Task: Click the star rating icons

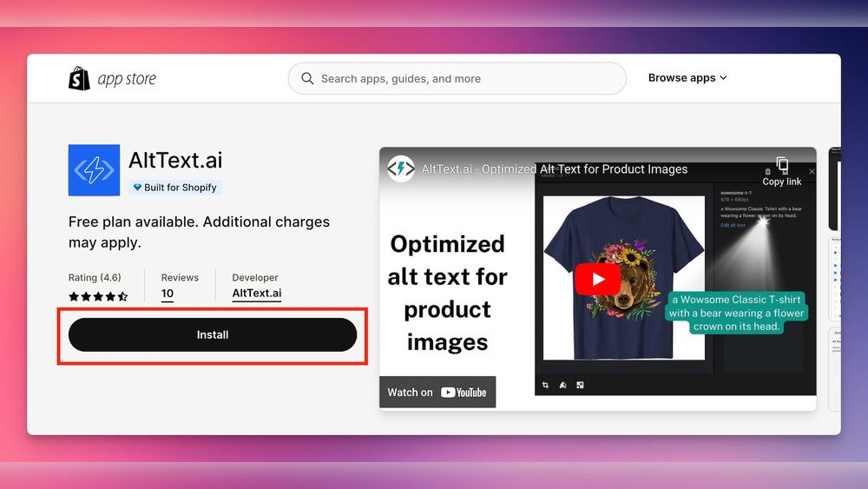Action: click(98, 296)
